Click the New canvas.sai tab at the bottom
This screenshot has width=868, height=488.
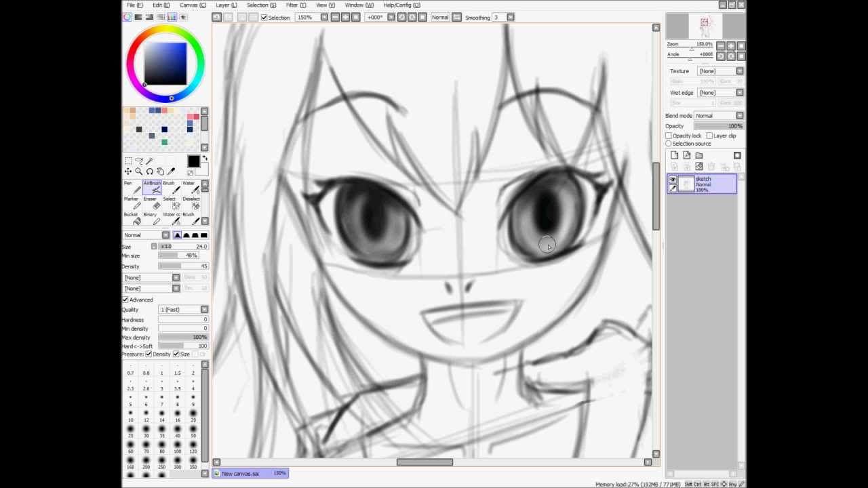pyautogui.click(x=251, y=473)
